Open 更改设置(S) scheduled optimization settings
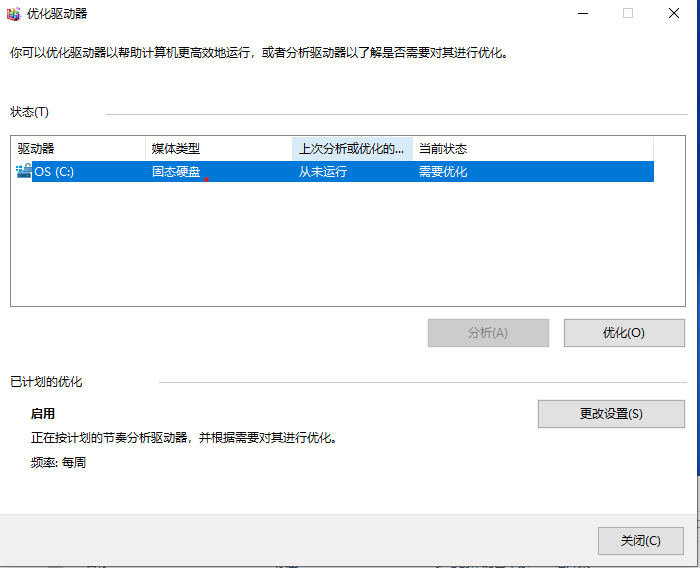This screenshot has height=568, width=700. [x=611, y=414]
